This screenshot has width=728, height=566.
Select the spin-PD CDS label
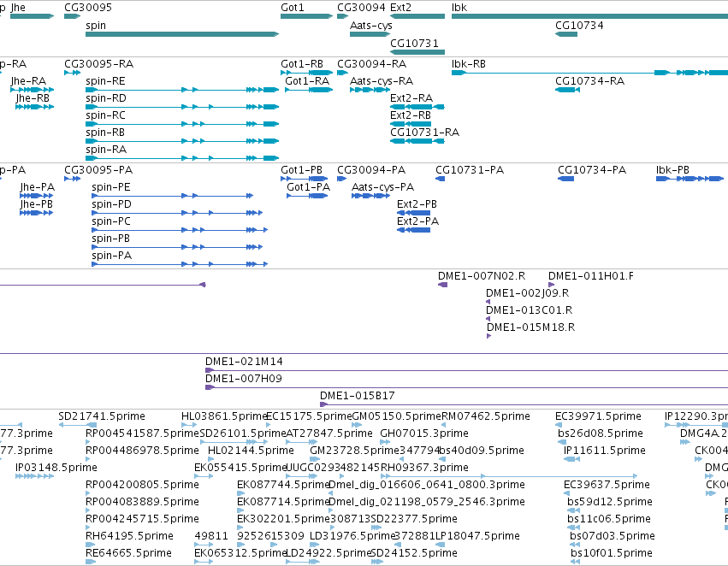[111, 204]
